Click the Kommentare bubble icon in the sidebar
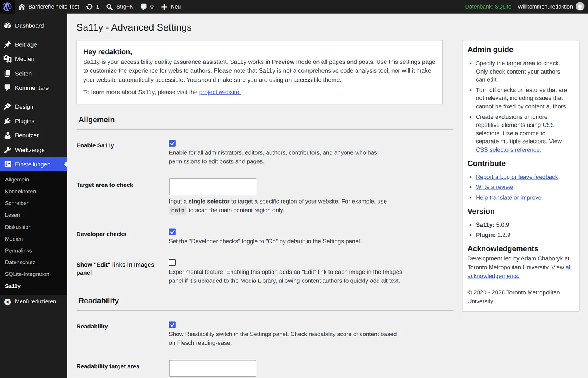This screenshot has height=378, width=588. (x=7, y=88)
